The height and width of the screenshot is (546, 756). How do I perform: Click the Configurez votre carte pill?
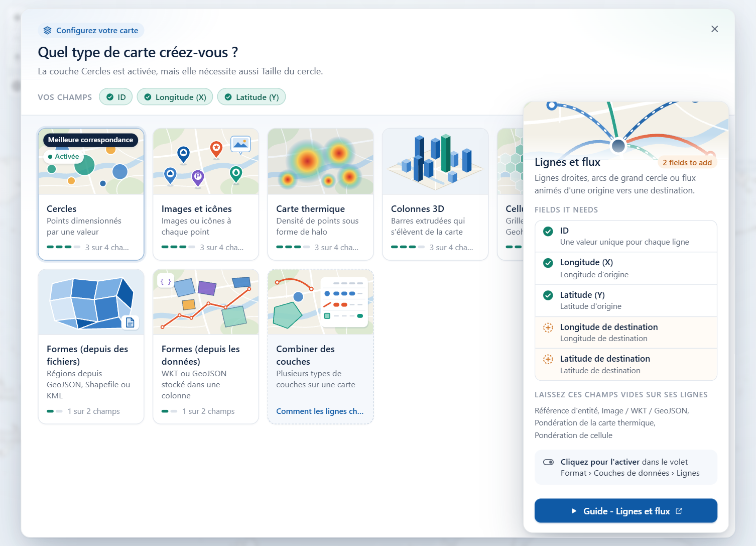[x=91, y=30]
